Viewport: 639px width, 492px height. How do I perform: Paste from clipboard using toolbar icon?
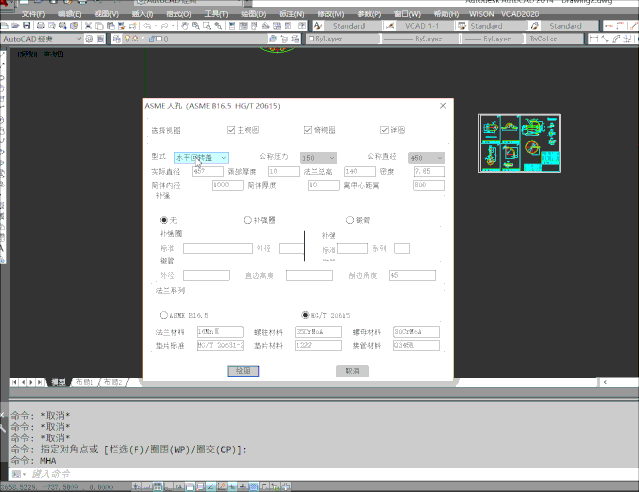click(110, 26)
